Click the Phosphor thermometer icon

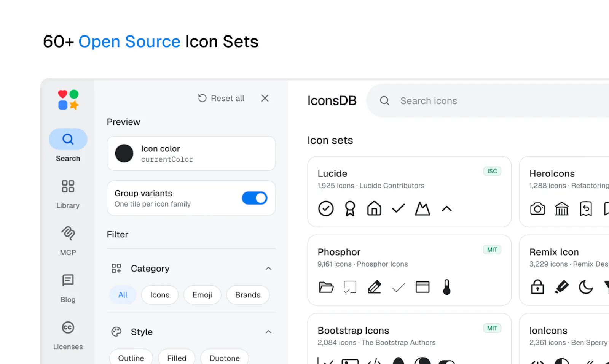point(447,287)
